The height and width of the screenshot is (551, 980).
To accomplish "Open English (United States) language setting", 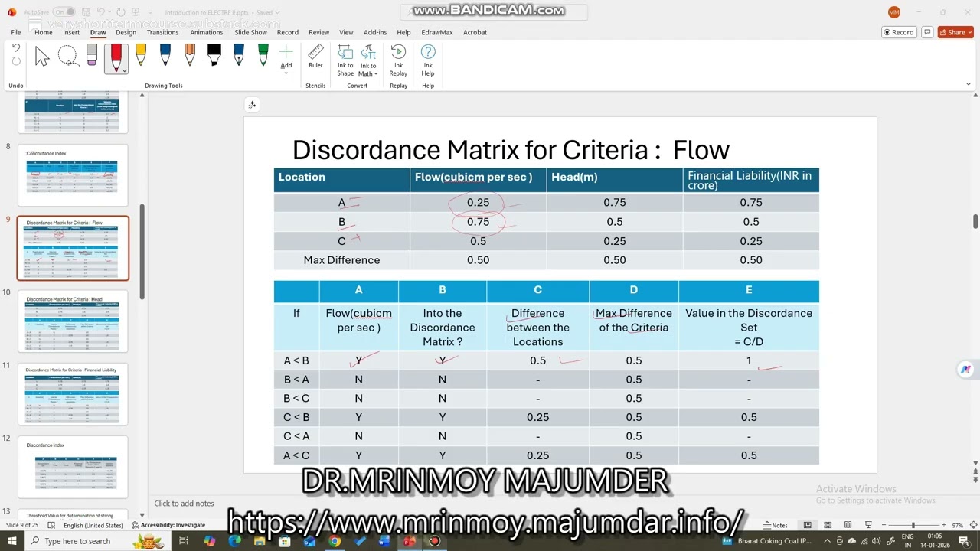I will coord(93,525).
